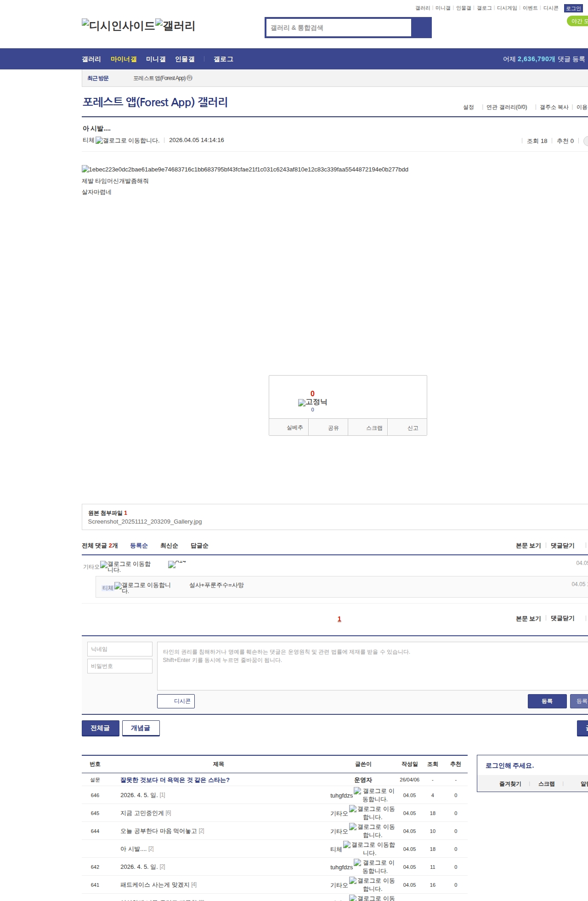The image size is (588, 901).
Task: Open post 646 titled '2026. 4. 5. 일.'
Action: coord(139,795)
